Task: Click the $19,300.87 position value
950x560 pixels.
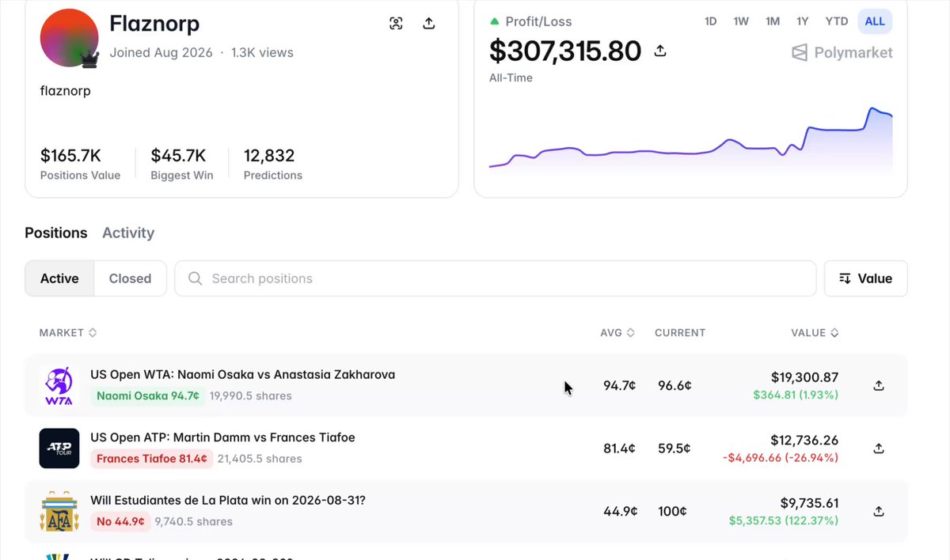Action: point(804,378)
